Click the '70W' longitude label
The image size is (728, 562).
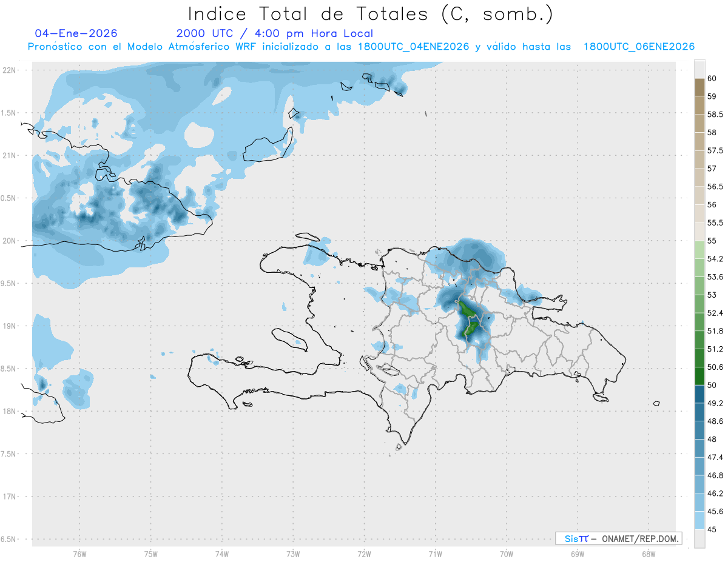[506, 554]
